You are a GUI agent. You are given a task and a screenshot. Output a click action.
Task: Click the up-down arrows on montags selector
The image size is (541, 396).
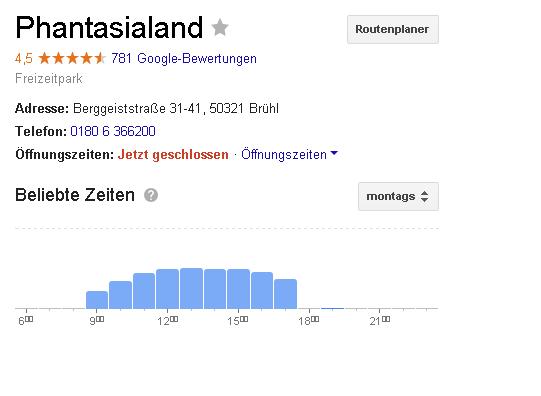click(424, 197)
